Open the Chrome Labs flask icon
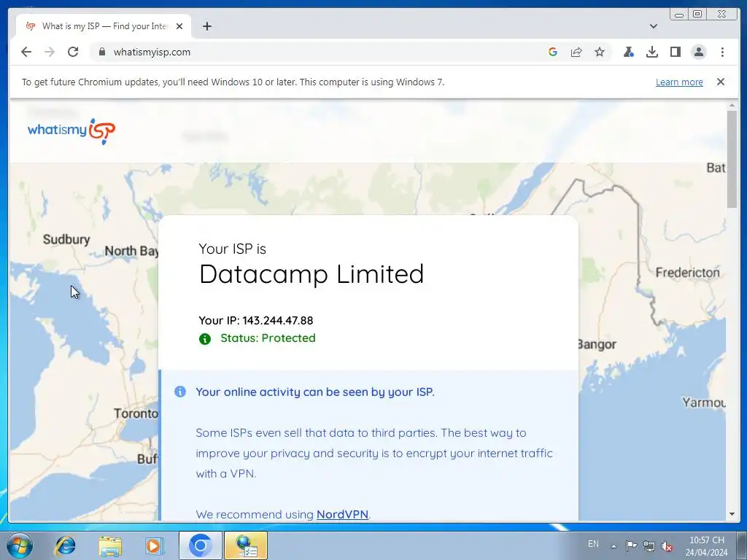This screenshot has width=747, height=560. point(628,52)
